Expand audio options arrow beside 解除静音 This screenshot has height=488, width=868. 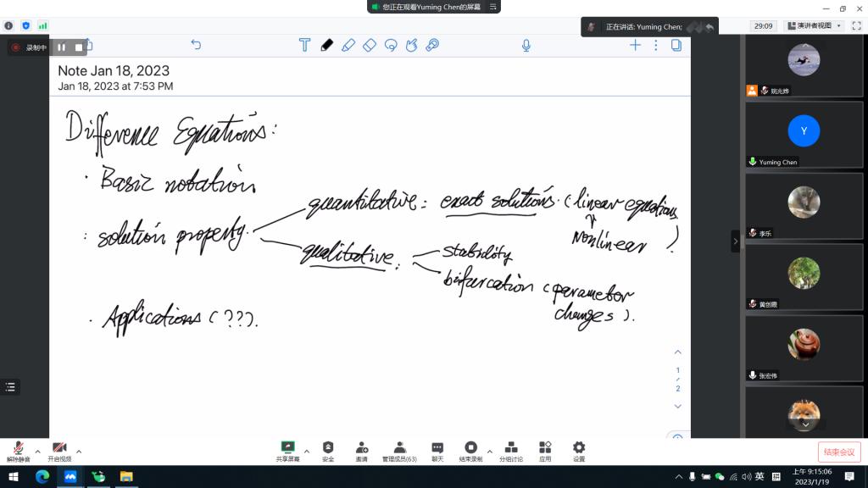pyautogui.click(x=37, y=451)
